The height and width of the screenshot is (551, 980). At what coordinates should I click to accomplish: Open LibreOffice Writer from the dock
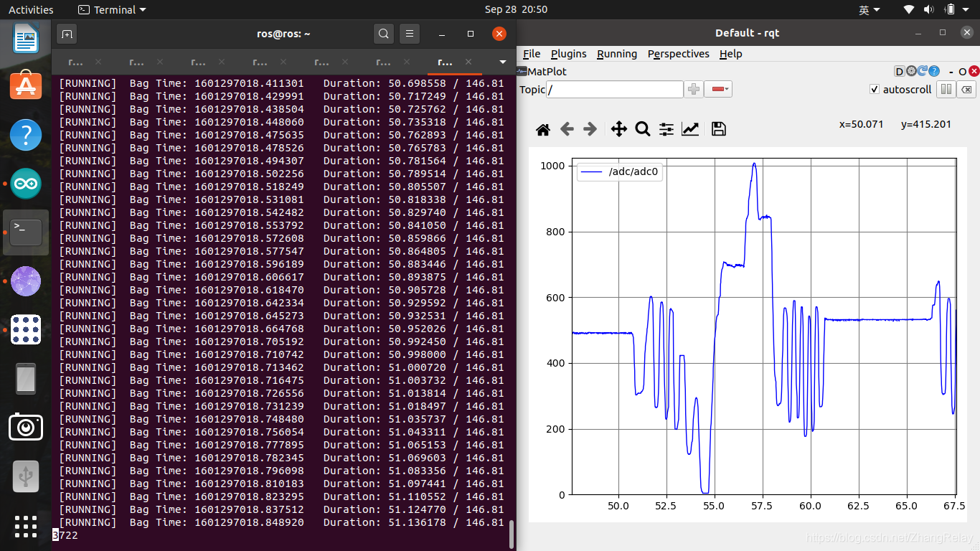click(26, 38)
